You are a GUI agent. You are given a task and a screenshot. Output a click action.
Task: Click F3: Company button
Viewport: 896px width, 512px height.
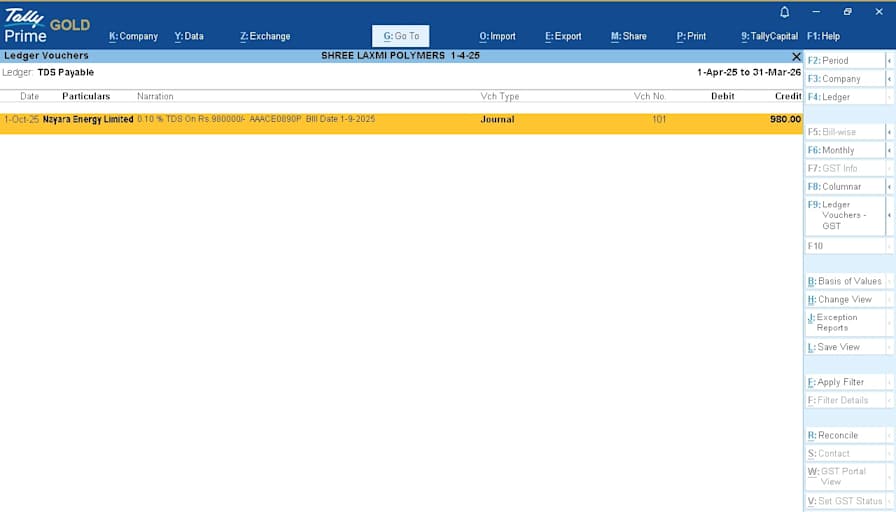[x=845, y=79]
